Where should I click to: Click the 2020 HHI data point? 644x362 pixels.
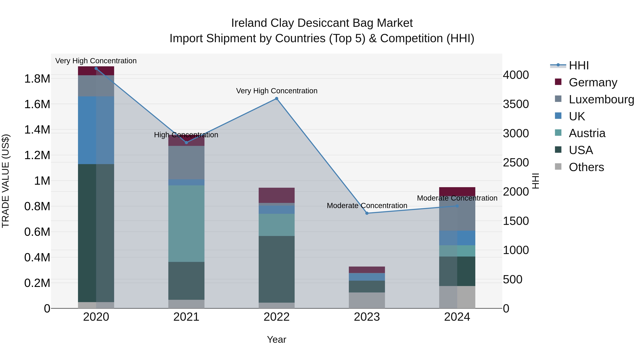[x=96, y=68]
